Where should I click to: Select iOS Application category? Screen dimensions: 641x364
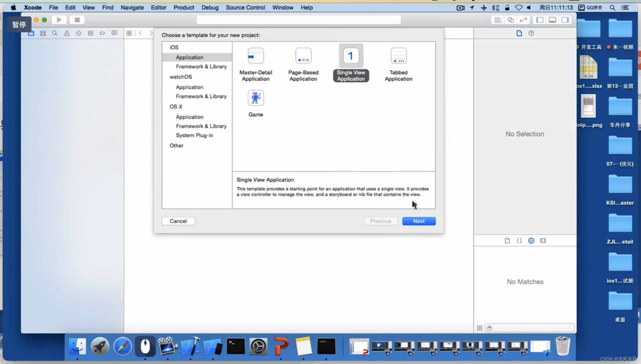point(197,57)
